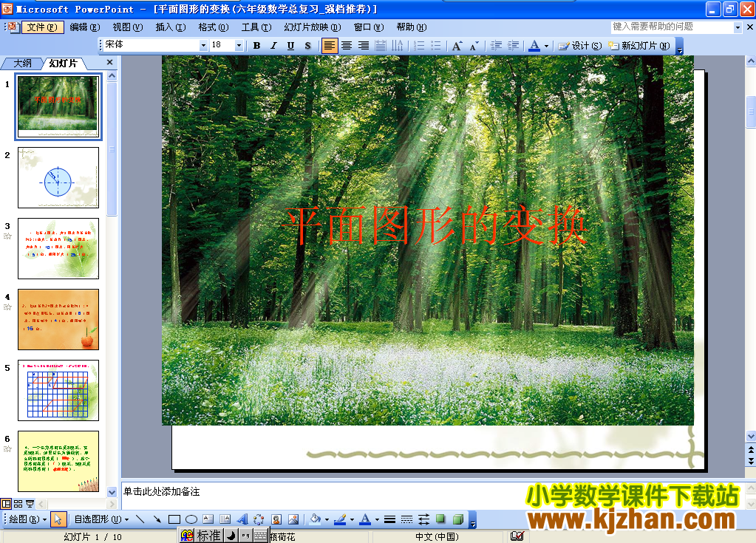
Task: Click the 新幻灯片 new slide button
Action: 639,46
